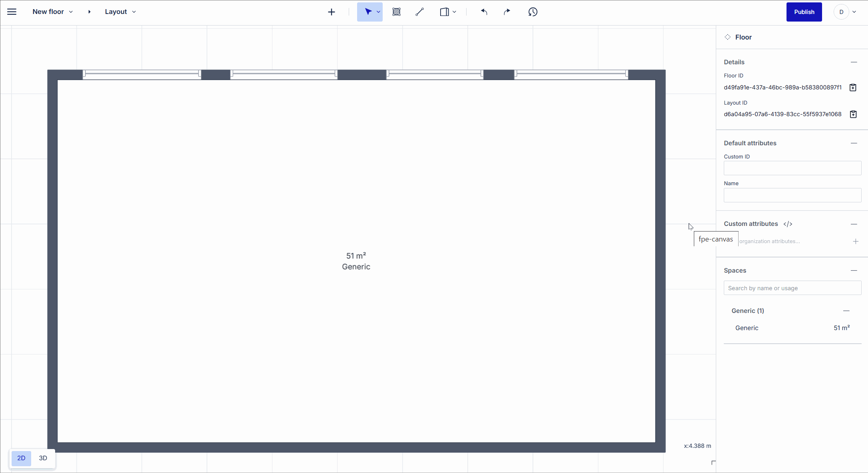Collapse the Spaces section
The image size is (868, 473).
click(854, 270)
